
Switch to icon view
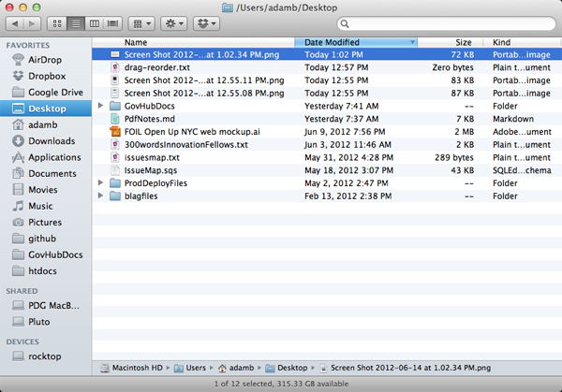[x=57, y=23]
